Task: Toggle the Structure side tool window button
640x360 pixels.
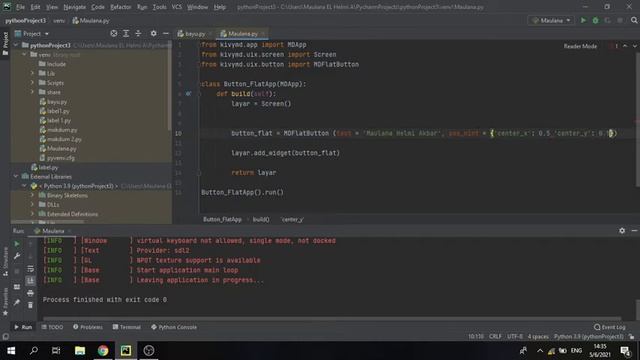Action: tap(5, 262)
